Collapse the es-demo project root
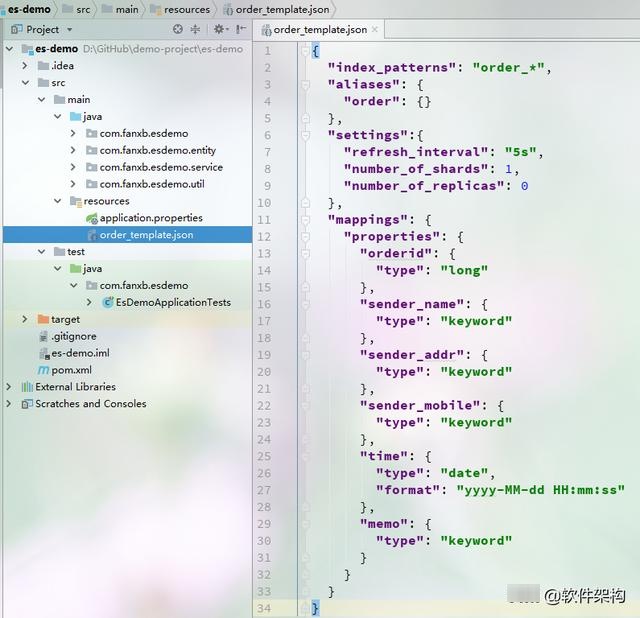Screen dimensions: 640x618 click(x=9, y=49)
